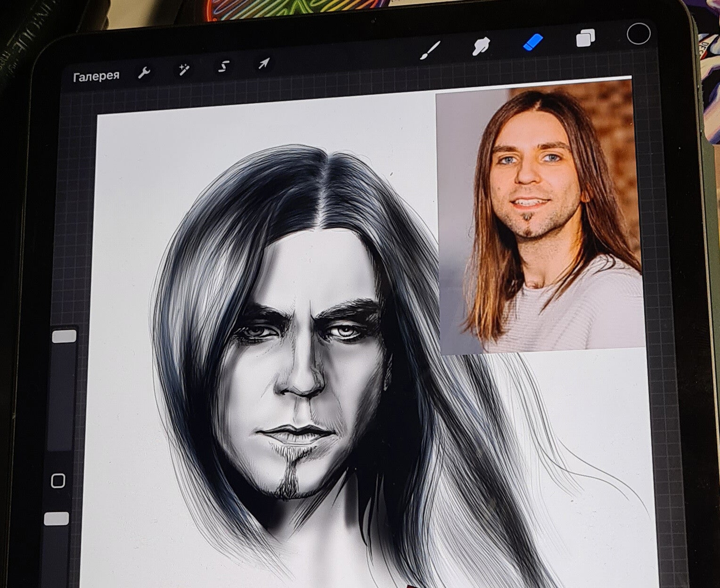The width and height of the screenshot is (720, 588).
Task: Open the active color picker circle
Action: (638, 33)
